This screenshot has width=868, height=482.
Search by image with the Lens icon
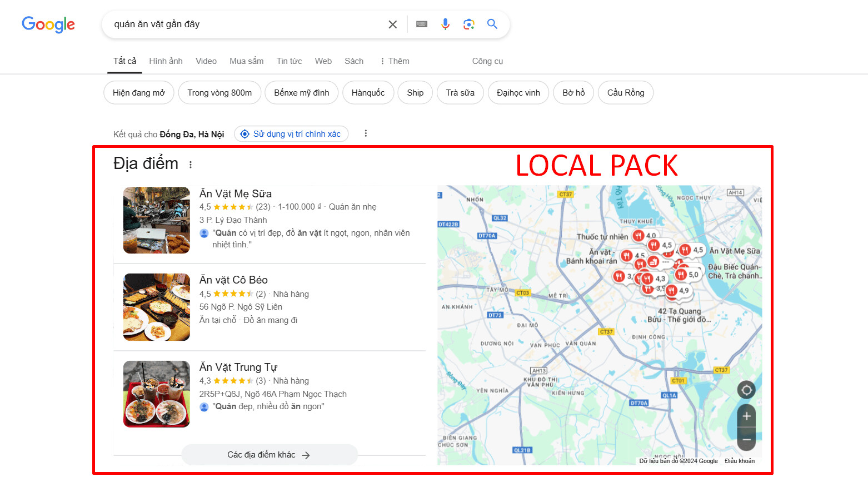pos(469,24)
